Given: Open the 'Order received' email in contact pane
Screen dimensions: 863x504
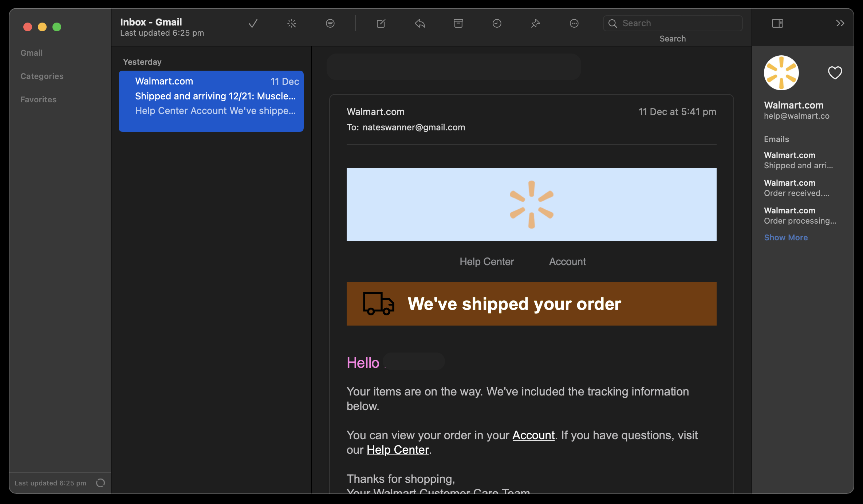Looking at the screenshot, I should coord(797,188).
